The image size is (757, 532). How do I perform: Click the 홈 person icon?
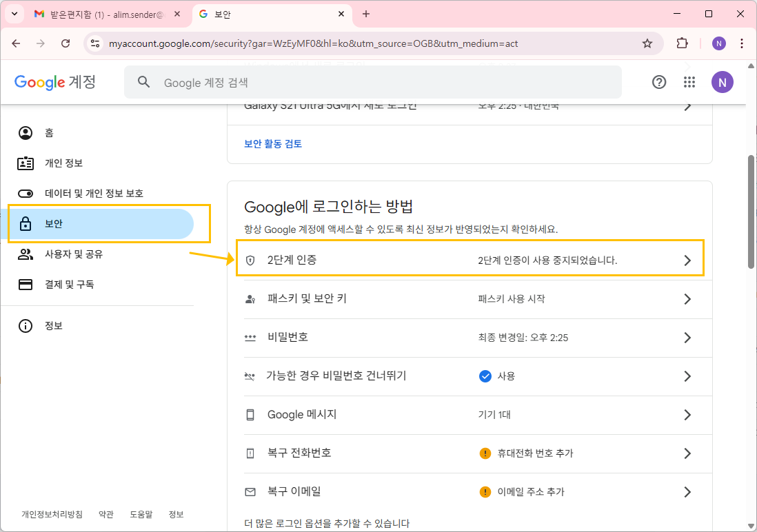[x=25, y=133]
